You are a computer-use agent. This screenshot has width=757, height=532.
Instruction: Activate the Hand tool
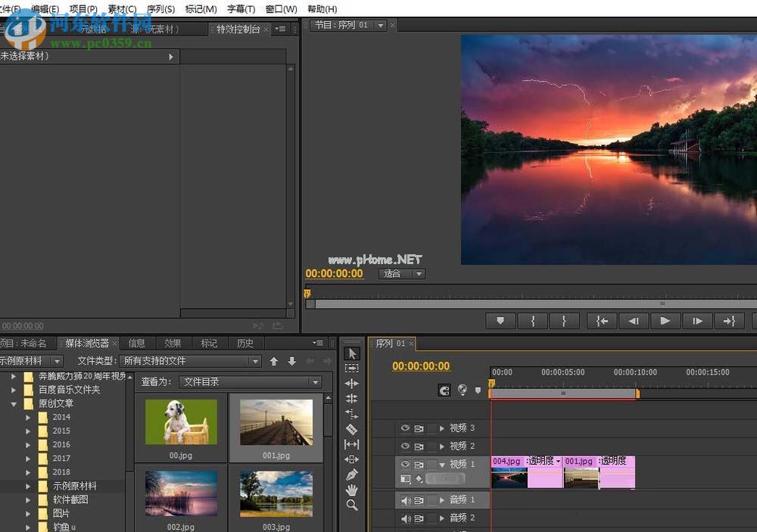(x=351, y=490)
